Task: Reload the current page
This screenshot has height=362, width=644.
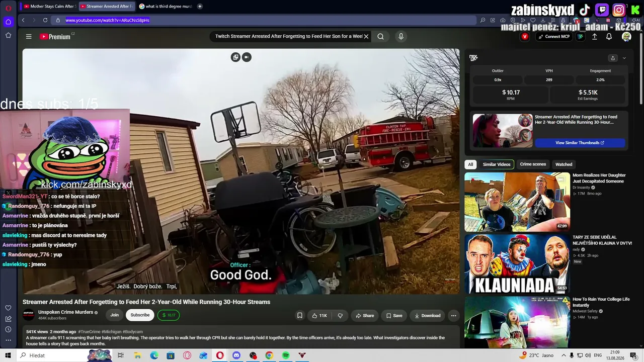Action: [45, 20]
